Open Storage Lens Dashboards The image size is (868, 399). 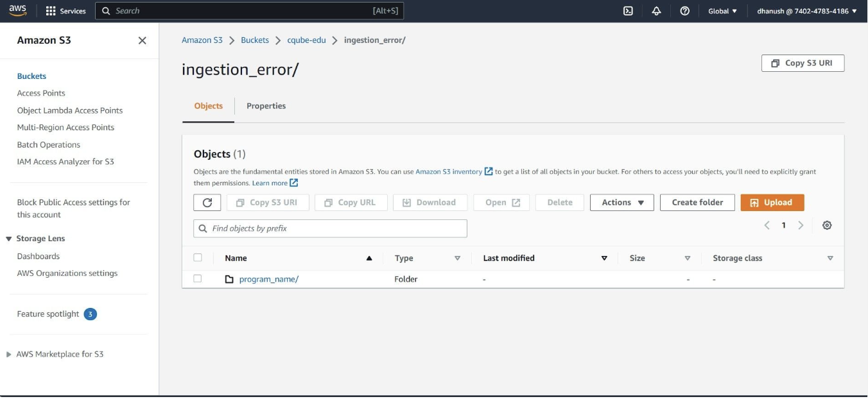pos(39,257)
